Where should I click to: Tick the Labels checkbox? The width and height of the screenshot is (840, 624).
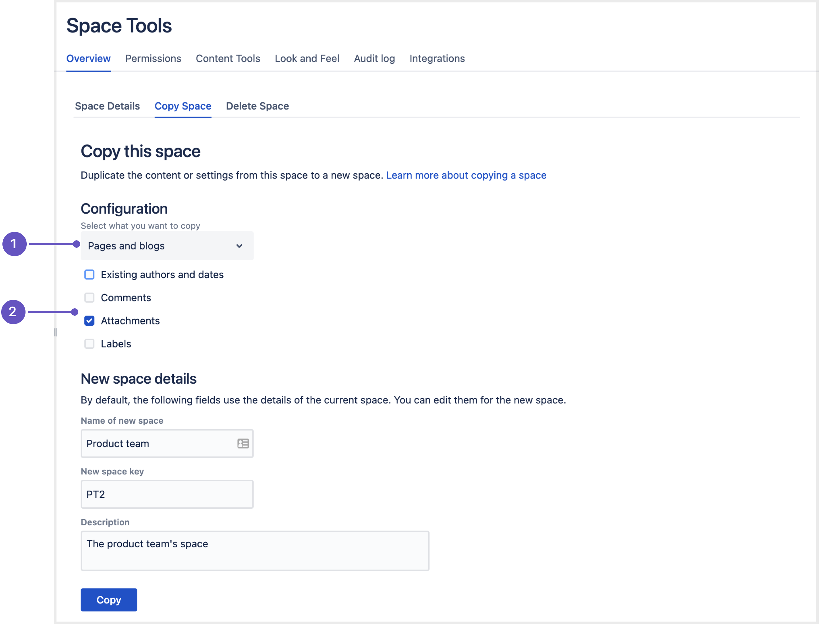pos(89,344)
